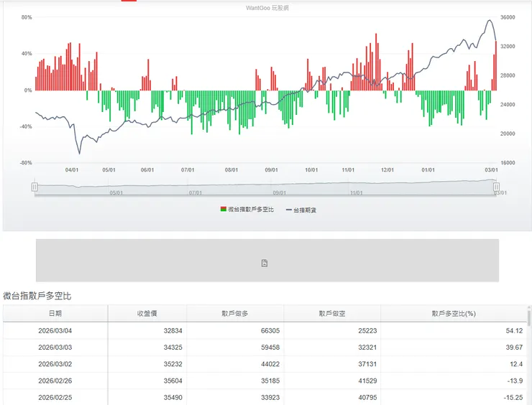Click the 日期 column header
This screenshot has height=405, width=532.
coord(55,314)
